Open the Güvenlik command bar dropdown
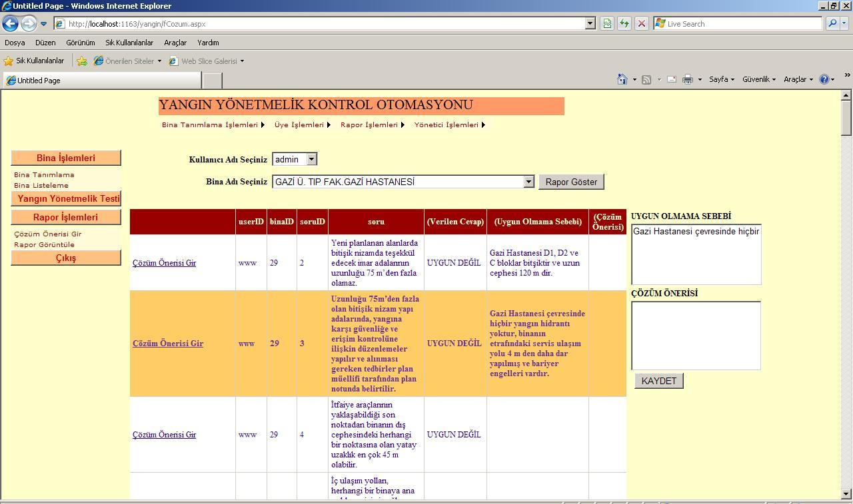This screenshot has height=504, width=853. (759, 79)
